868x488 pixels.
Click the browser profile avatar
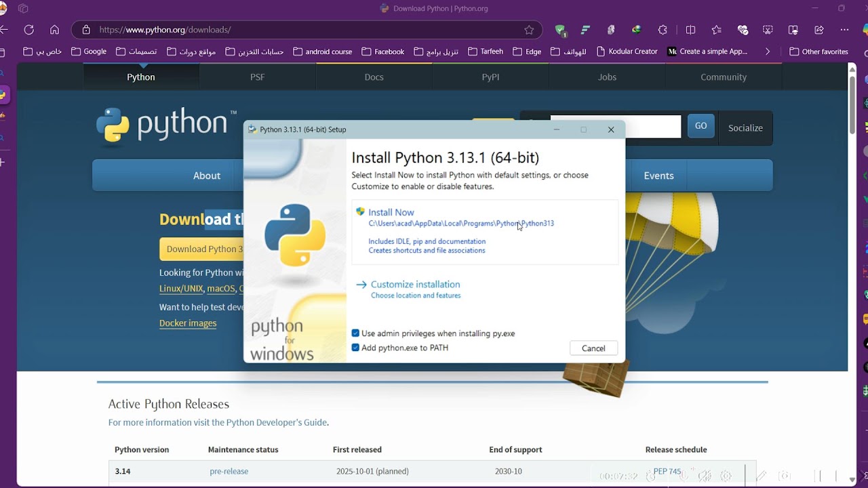click(3, 9)
